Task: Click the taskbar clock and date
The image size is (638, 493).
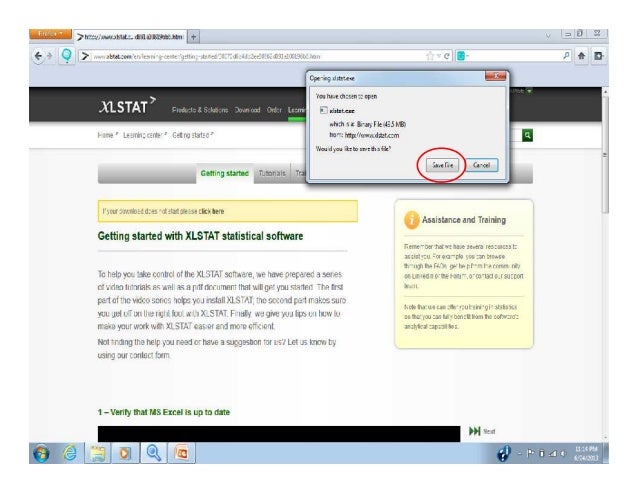Action: (x=586, y=453)
